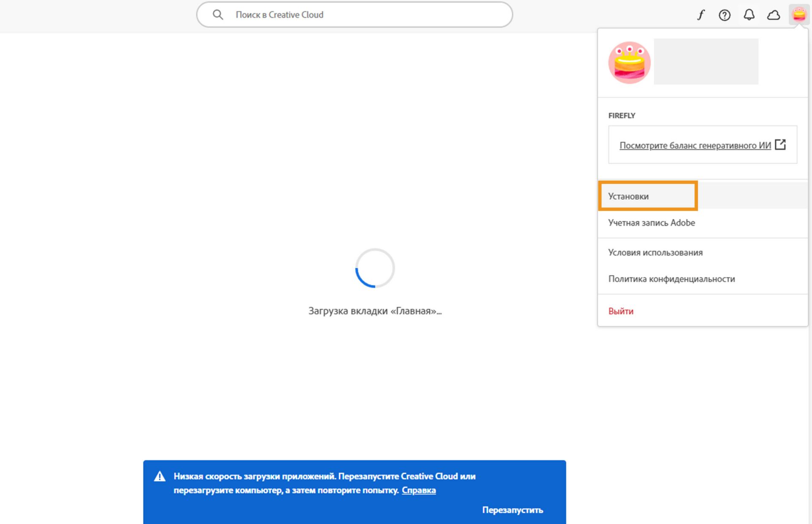
Task: Click the avatar thumbnail inside the account menu
Action: [629, 62]
